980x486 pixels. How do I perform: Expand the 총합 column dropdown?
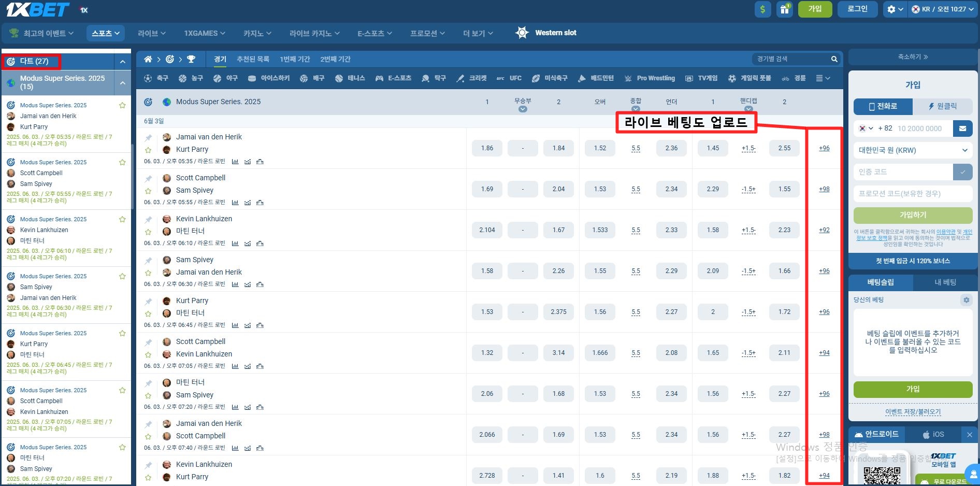tap(636, 109)
